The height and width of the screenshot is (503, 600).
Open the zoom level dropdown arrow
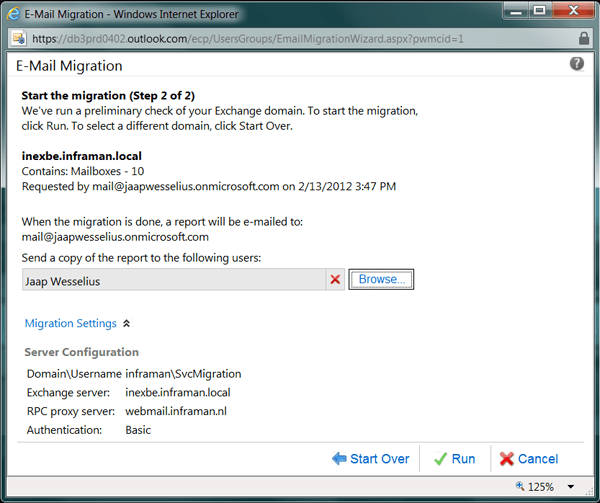[x=571, y=487]
